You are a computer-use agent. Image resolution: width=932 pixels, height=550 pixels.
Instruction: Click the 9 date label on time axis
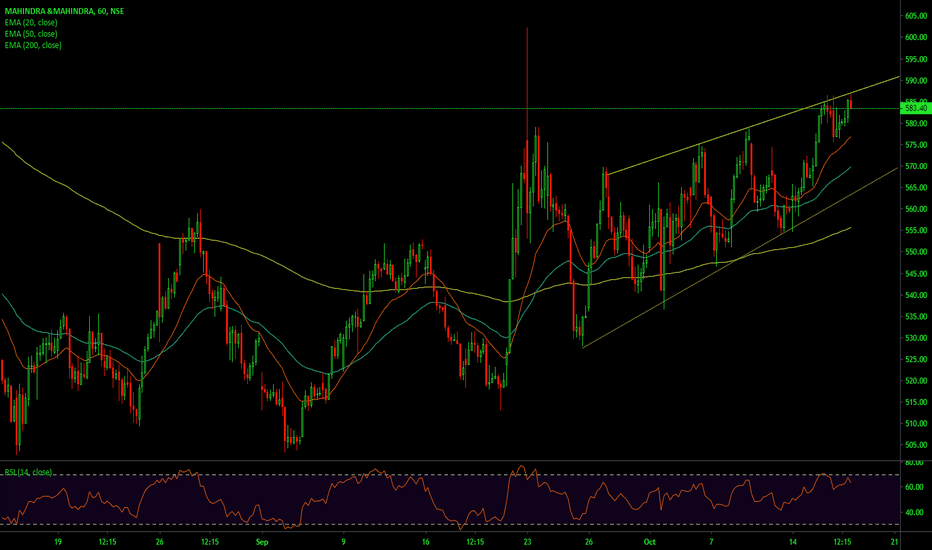point(344,542)
